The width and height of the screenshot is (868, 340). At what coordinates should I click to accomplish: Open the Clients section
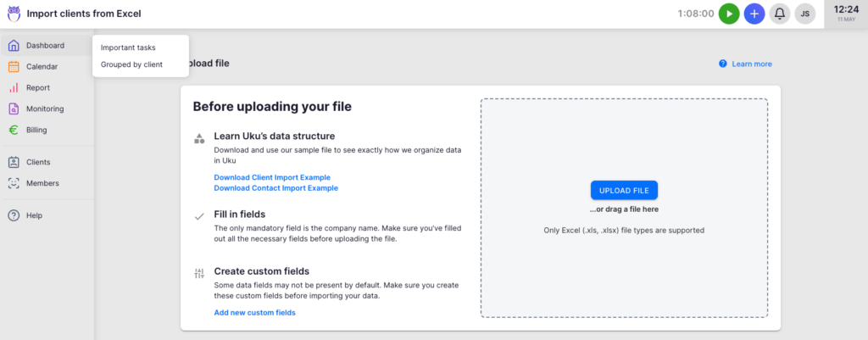click(38, 162)
